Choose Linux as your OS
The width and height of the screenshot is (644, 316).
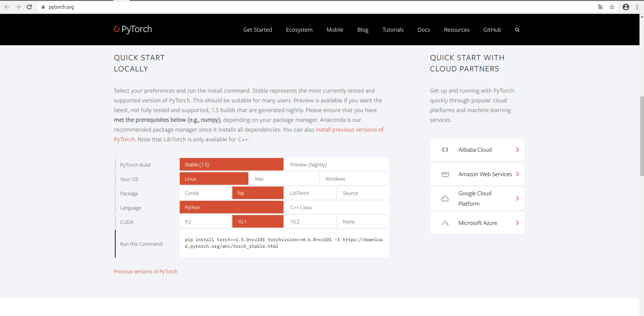[x=214, y=179]
